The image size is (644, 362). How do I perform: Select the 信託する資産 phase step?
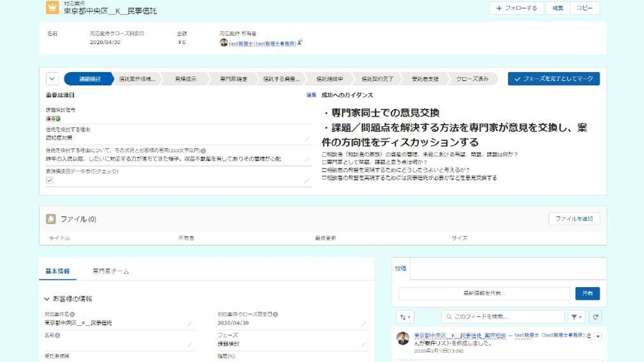(281, 79)
